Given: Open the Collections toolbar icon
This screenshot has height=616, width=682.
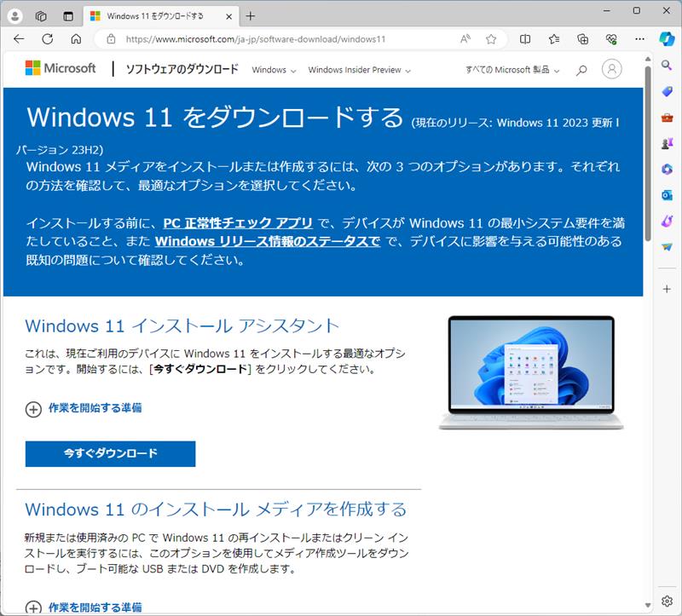Looking at the screenshot, I should (583, 39).
